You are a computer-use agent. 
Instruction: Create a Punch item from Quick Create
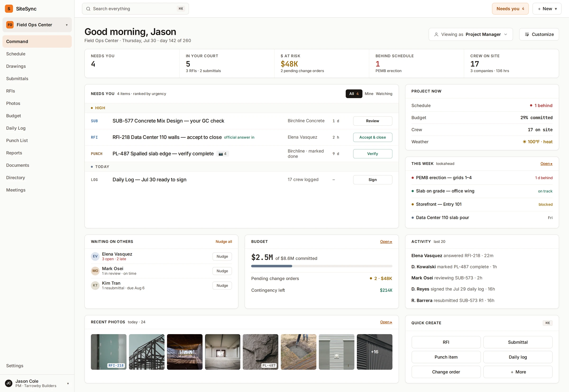click(x=446, y=357)
